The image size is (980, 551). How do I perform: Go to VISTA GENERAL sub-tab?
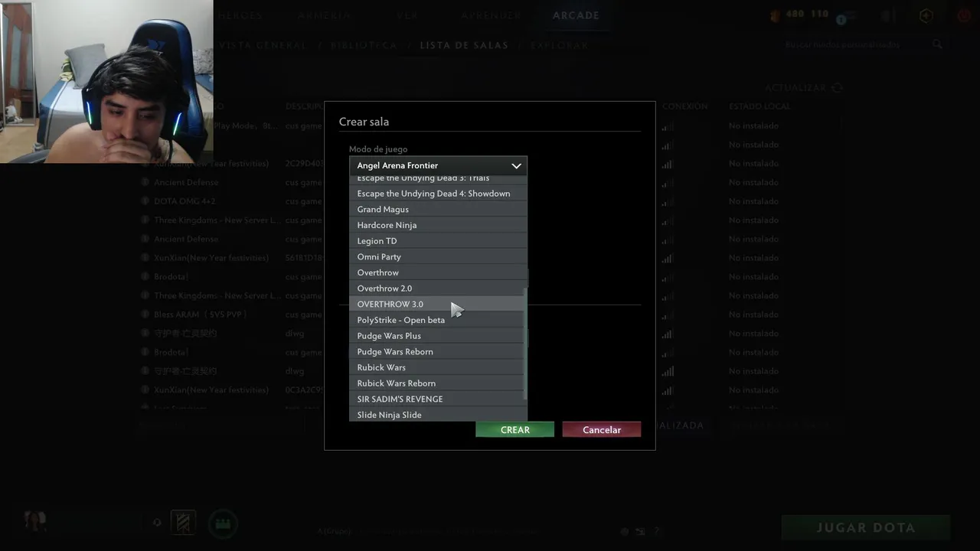263,45
